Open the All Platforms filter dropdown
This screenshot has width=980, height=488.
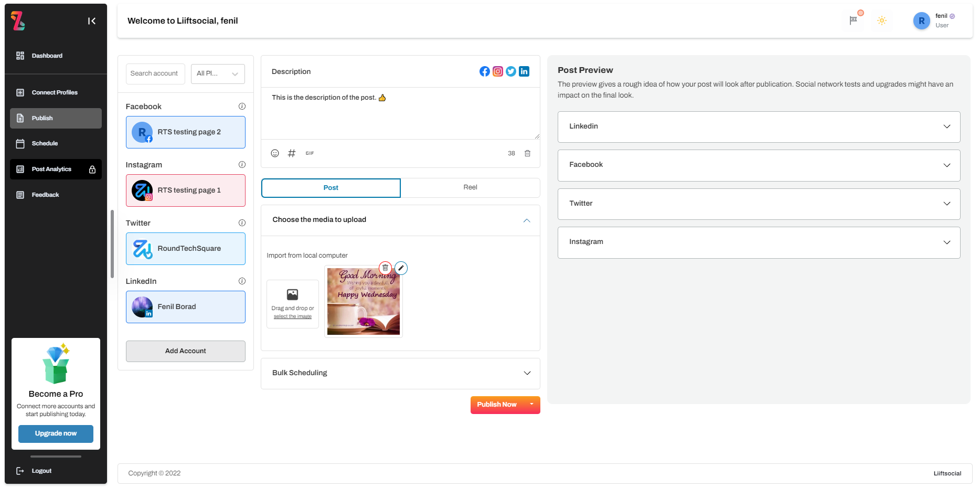coord(217,74)
